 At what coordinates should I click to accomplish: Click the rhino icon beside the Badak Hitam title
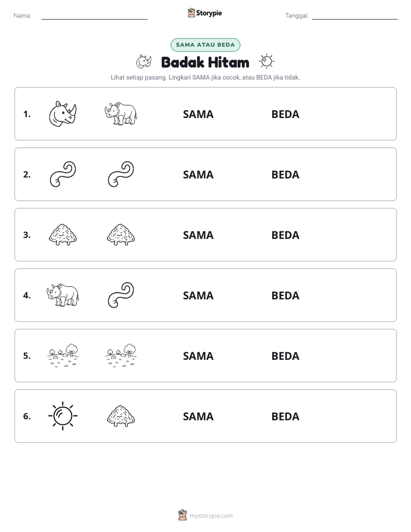[144, 62]
